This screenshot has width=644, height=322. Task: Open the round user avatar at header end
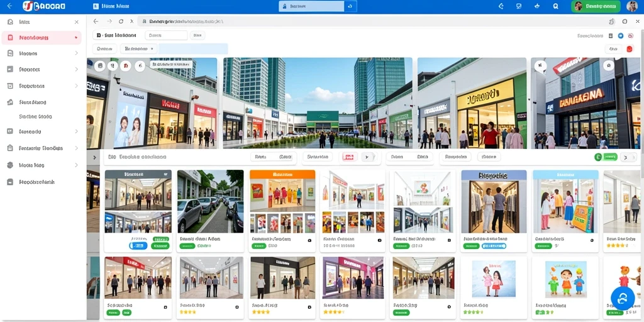[631, 6]
